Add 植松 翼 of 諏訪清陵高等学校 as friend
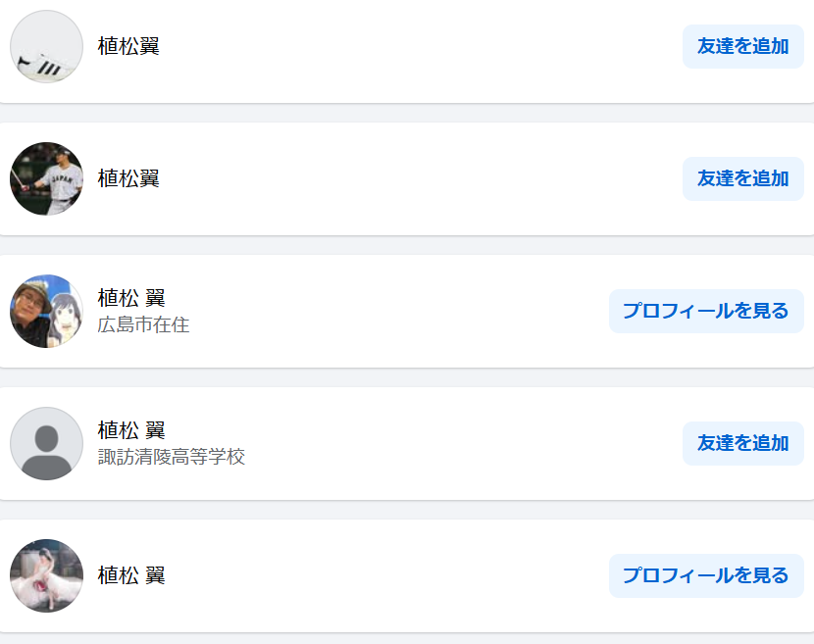Image resolution: width=814 pixels, height=644 pixels. [x=742, y=443]
